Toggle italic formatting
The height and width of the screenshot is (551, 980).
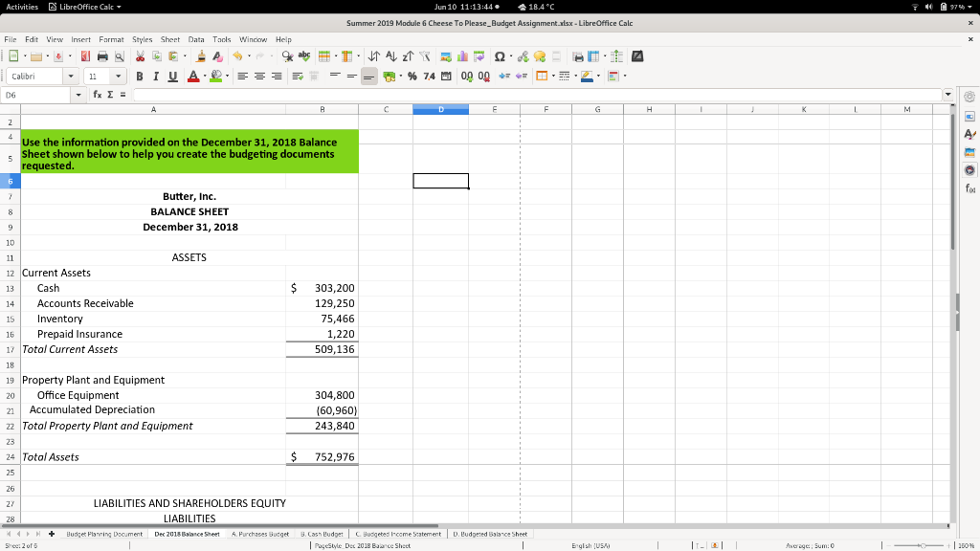pyautogui.click(x=157, y=77)
